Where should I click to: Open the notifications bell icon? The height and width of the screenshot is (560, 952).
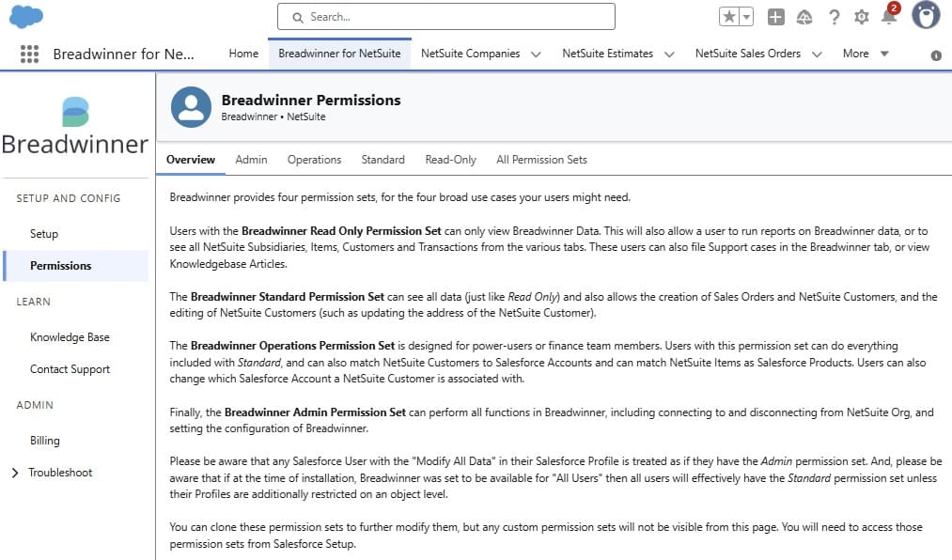click(889, 15)
